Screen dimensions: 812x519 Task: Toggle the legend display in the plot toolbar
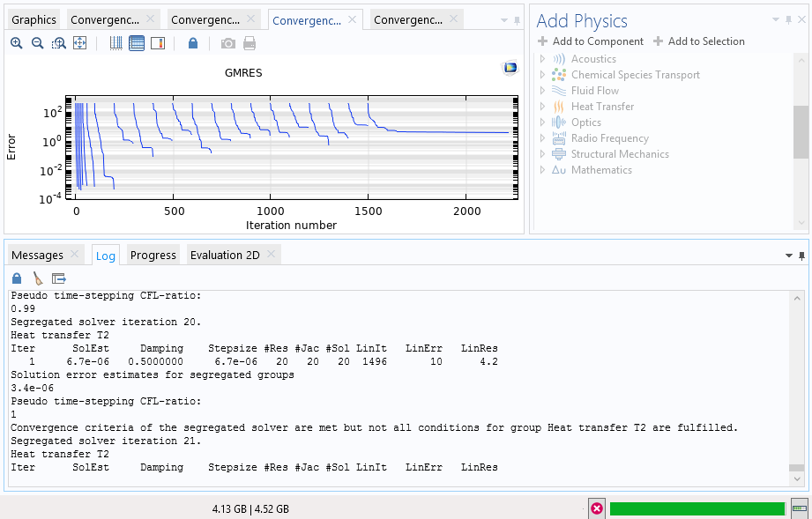click(158, 43)
